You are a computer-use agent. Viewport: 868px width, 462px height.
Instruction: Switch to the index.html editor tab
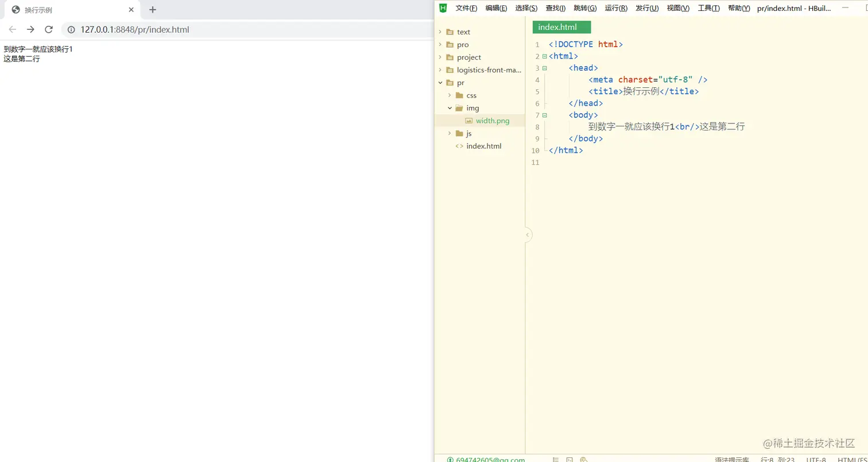pyautogui.click(x=557, y=27)
